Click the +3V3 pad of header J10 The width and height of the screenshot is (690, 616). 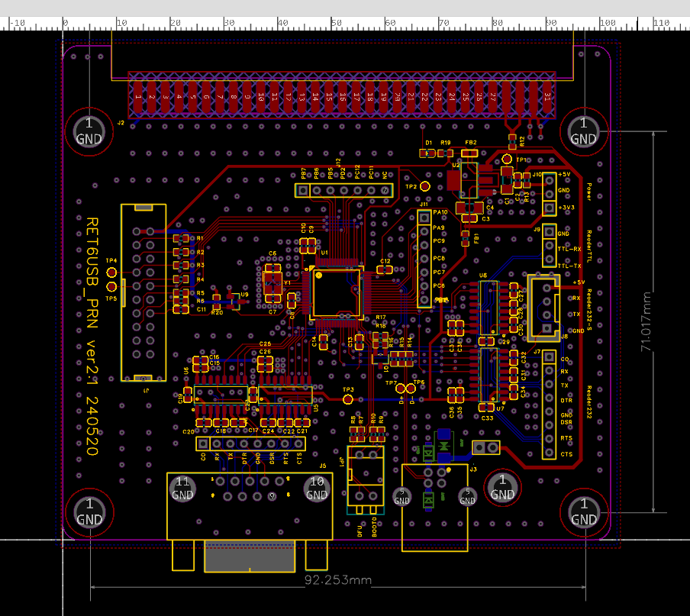coord(549,208)
